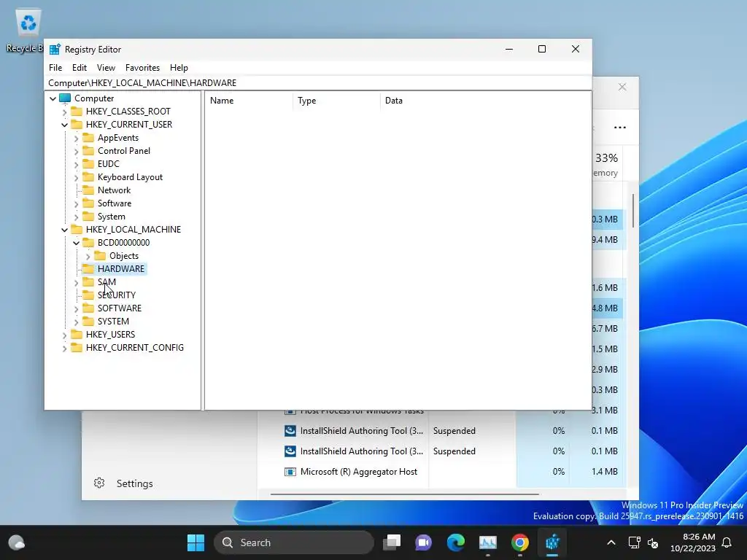This screenshot has height=560, width=747.
Task: Select HKEY_CLASSES_ROOT folder icon
Action: (76, 112)
